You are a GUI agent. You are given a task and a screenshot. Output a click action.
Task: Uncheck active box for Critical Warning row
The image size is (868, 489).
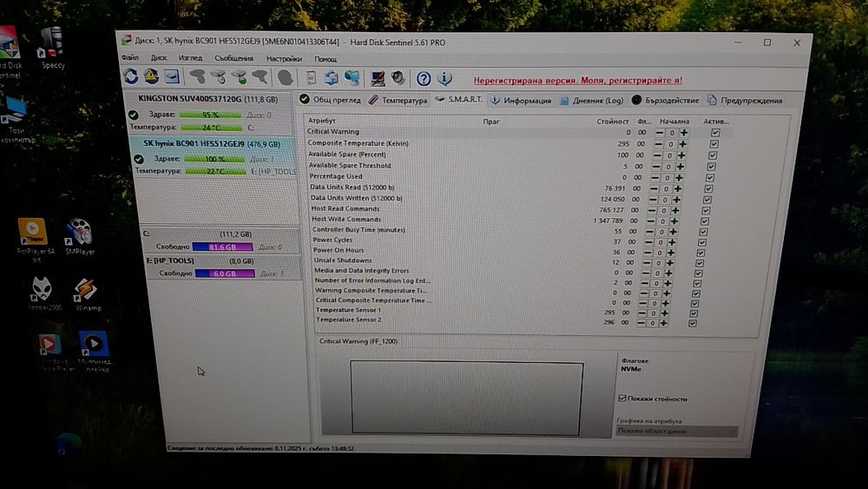715,133
